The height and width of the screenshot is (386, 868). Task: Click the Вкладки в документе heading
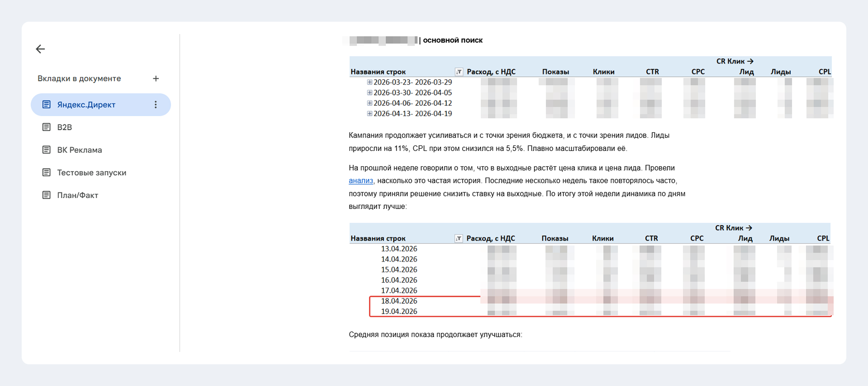(x=79, y=79)
